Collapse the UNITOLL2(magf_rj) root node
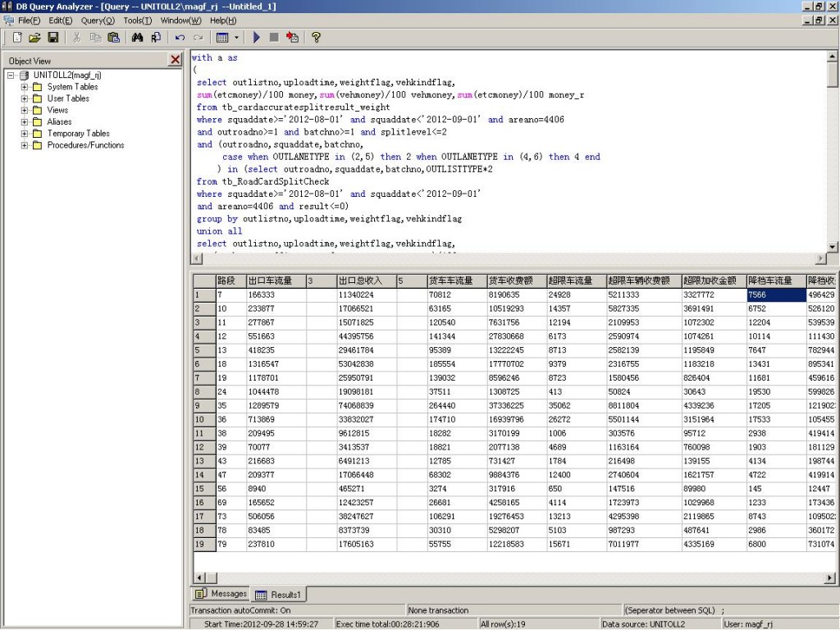Viewport: 840px width, 630px height. point(11,75)
